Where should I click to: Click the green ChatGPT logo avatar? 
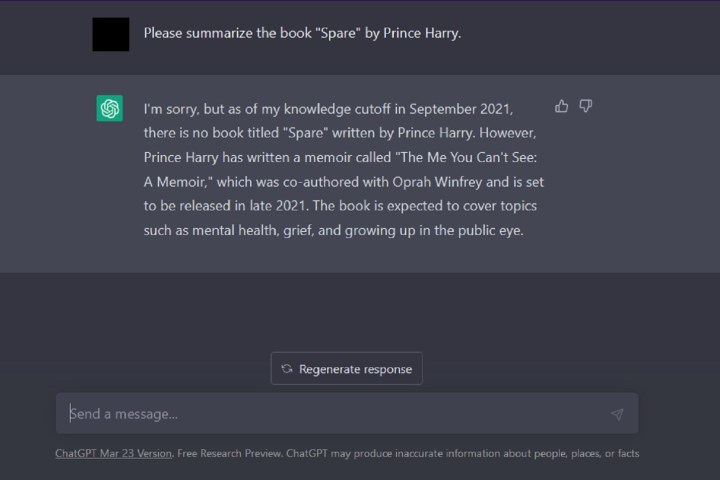[110, 108]
